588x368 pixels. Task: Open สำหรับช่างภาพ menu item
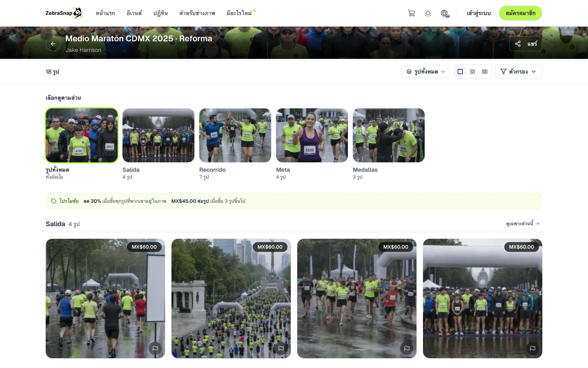[x=197, y=13]
